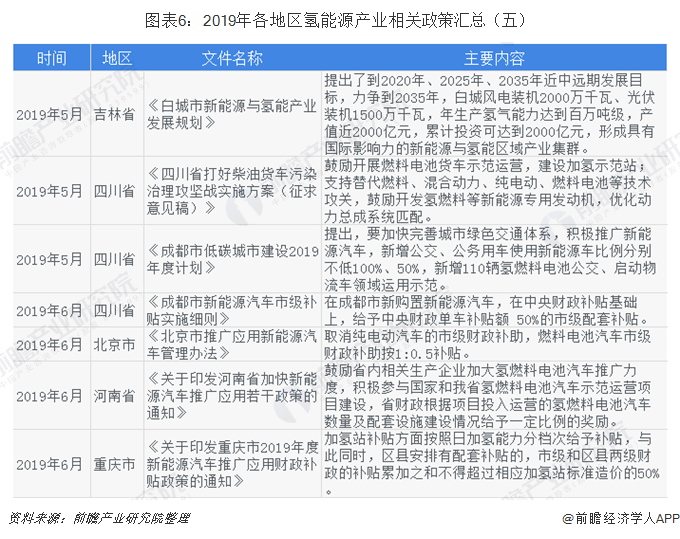680x539 pixels.
Task: Select the 文件名称 column header
Action: click(232, 58)
